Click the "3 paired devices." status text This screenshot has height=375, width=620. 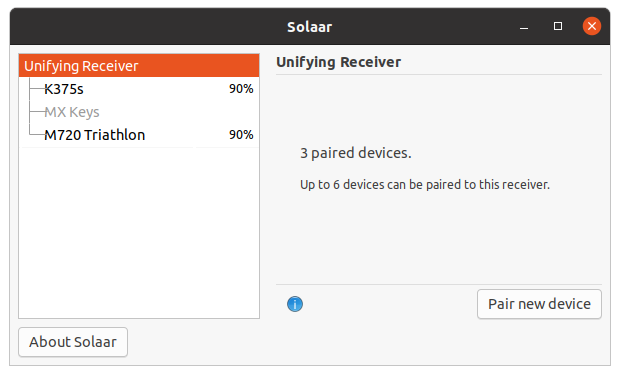pyautogui.click(x=355, y=153)
